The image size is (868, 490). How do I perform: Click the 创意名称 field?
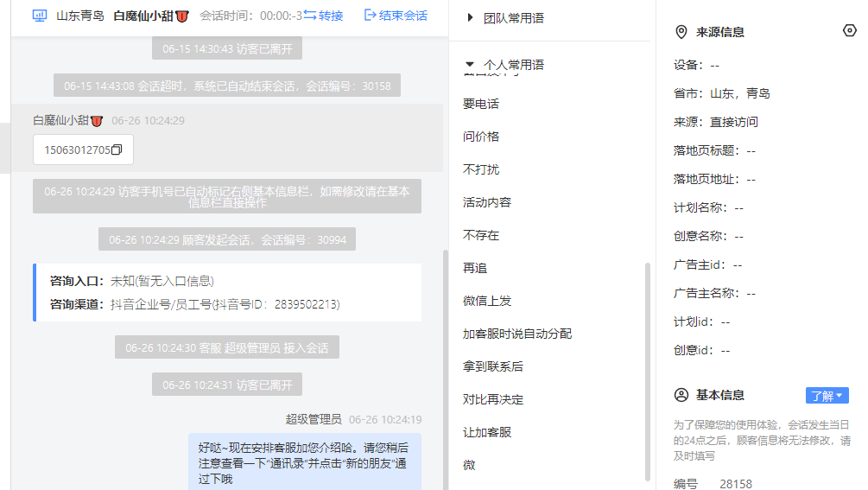point(708,237)
